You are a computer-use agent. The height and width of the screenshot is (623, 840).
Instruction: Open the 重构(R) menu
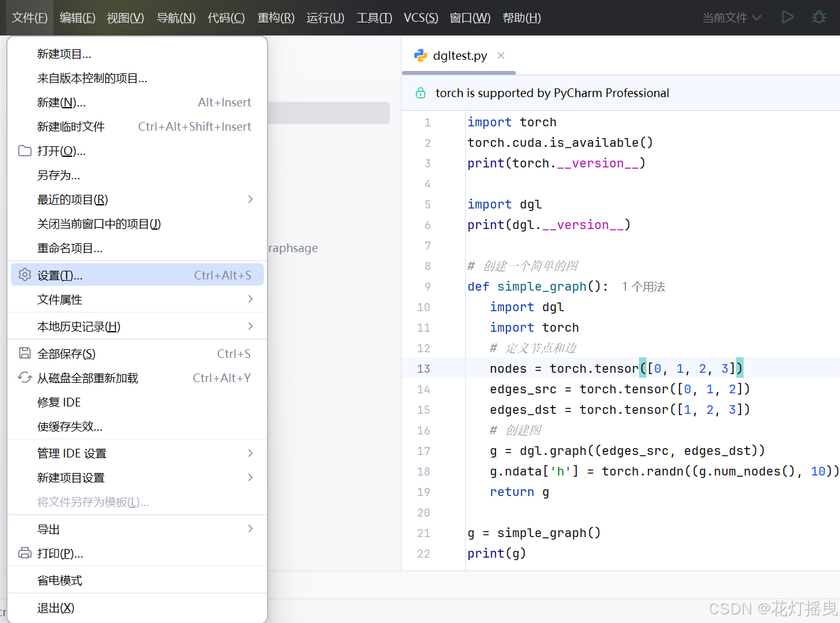coord(276,18)
